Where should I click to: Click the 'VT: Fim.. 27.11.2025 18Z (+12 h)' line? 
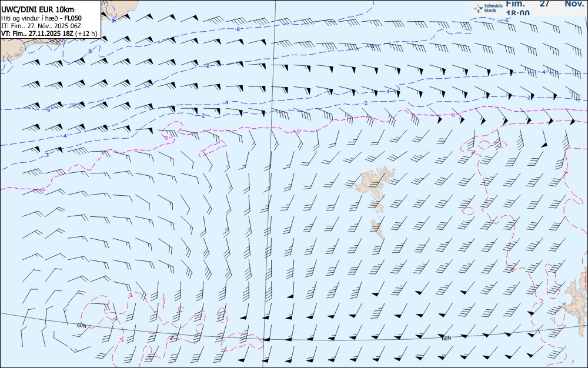49,34
